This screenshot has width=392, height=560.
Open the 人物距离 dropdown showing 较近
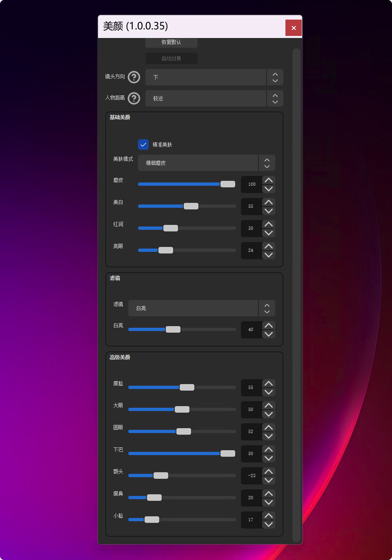pyautogui.click(x=214, y=98)
